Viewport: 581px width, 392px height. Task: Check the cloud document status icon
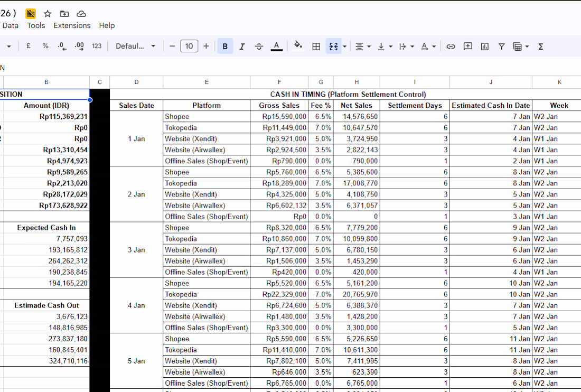click(81, 14)
